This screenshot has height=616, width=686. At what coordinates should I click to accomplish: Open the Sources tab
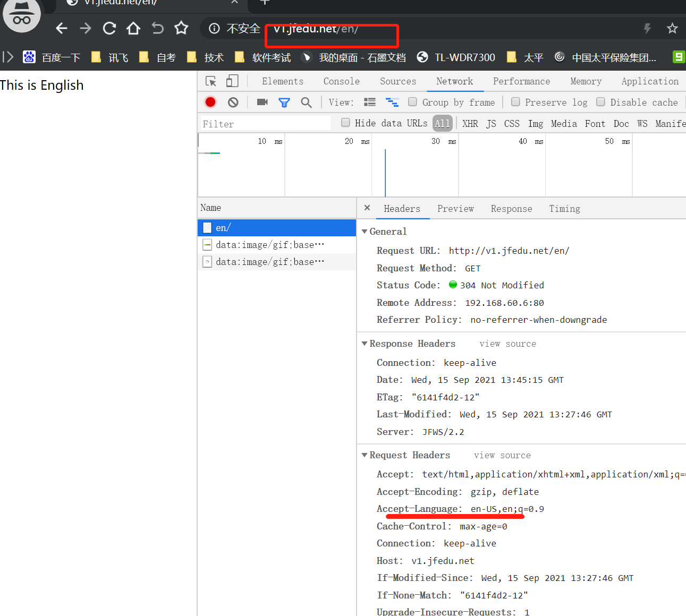[398, 81]
